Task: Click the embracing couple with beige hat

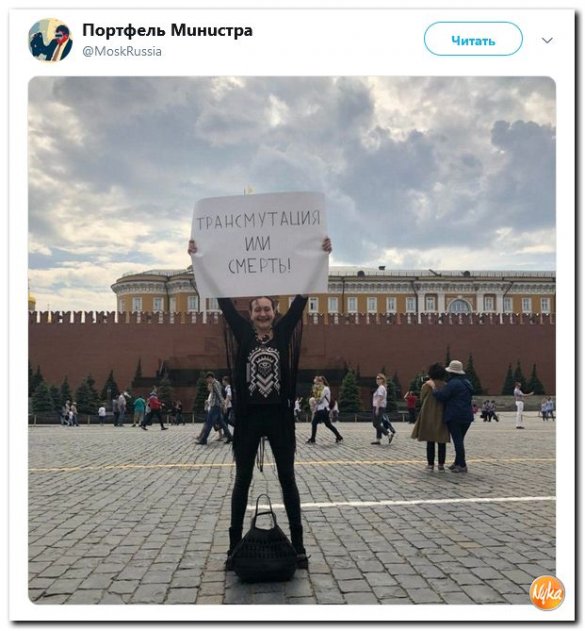Action: (x=443, y=417)
